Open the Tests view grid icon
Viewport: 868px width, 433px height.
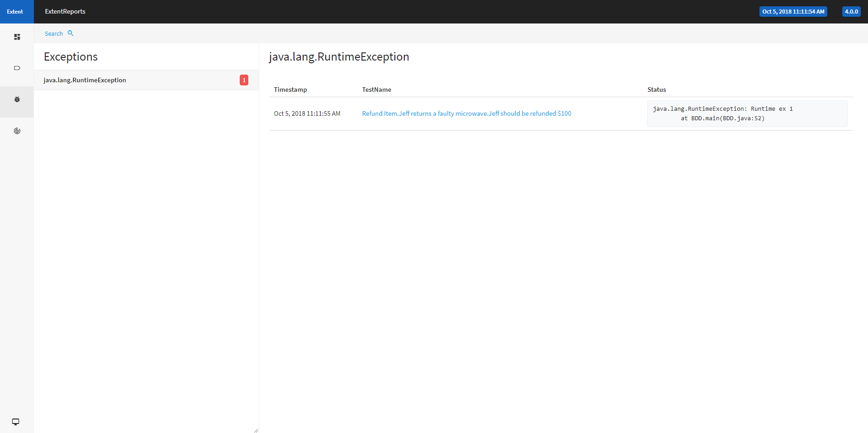pos(17,37)
